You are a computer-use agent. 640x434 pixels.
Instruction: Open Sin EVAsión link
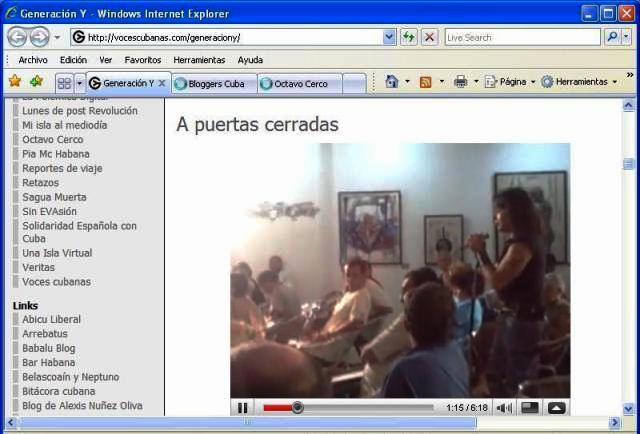coord(49,211)
